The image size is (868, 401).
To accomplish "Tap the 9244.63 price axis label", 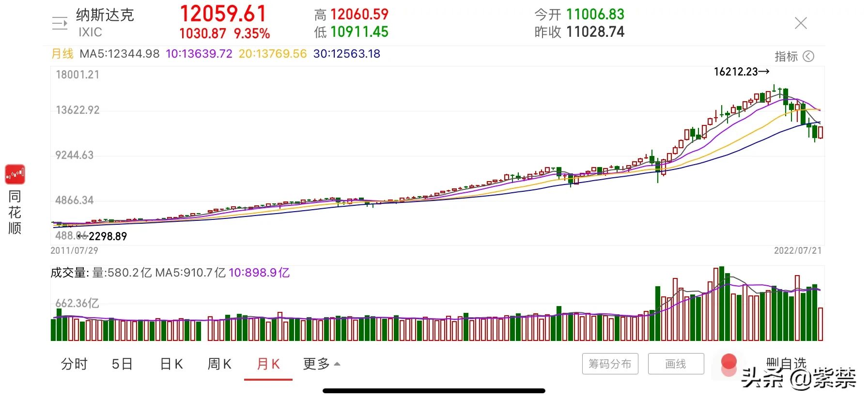I will (x=74, y=155).
